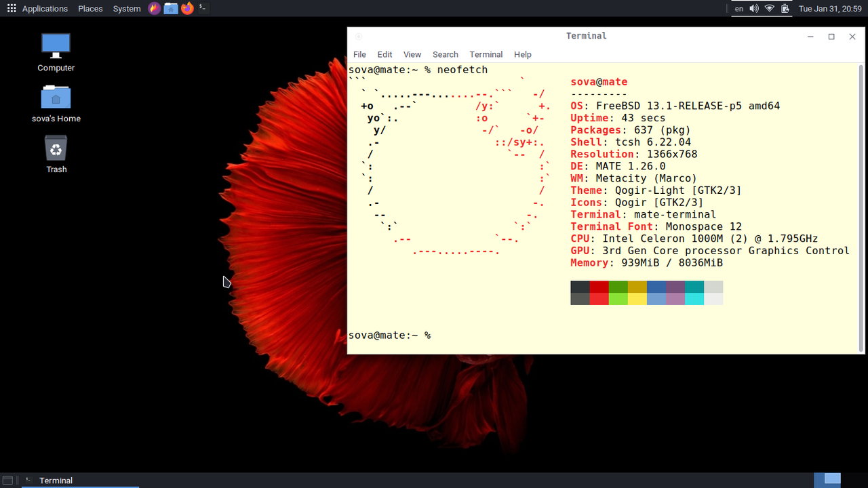Open the Wi-Fi network indicator
The width and height of the screenshot is (868, 488).
click(770, 9)
